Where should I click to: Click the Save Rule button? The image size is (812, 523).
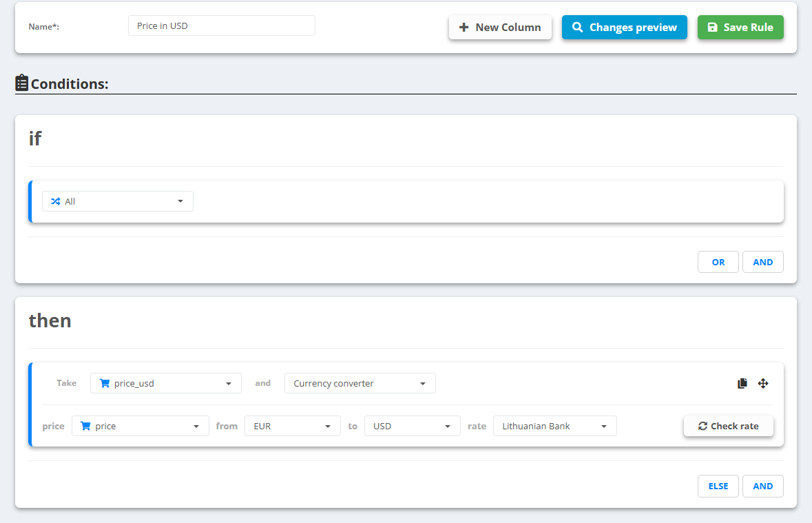(740, 27)
